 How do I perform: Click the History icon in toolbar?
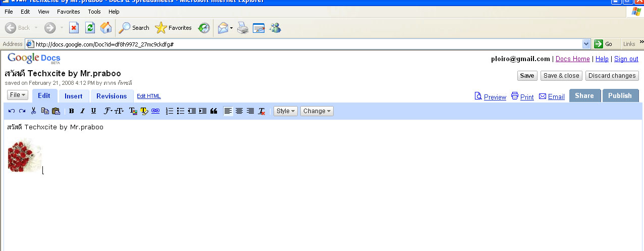pos(204,28)
